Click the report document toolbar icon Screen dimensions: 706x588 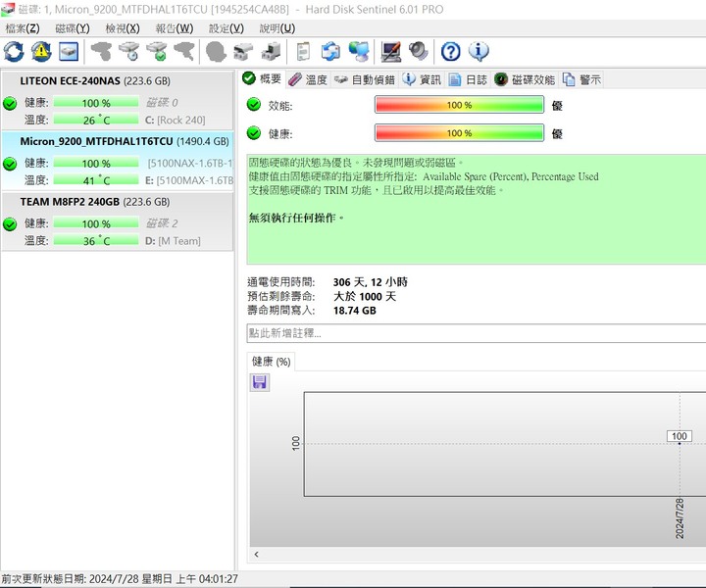pos(303,51)
